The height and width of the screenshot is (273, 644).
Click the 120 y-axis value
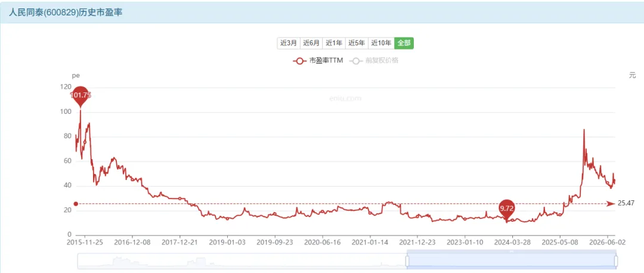click(x=66, y=87)
